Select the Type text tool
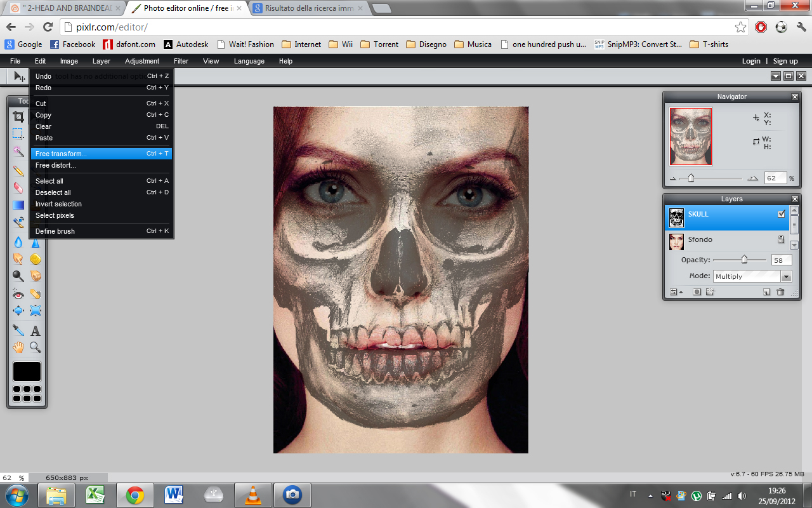 tap(36, 330)
